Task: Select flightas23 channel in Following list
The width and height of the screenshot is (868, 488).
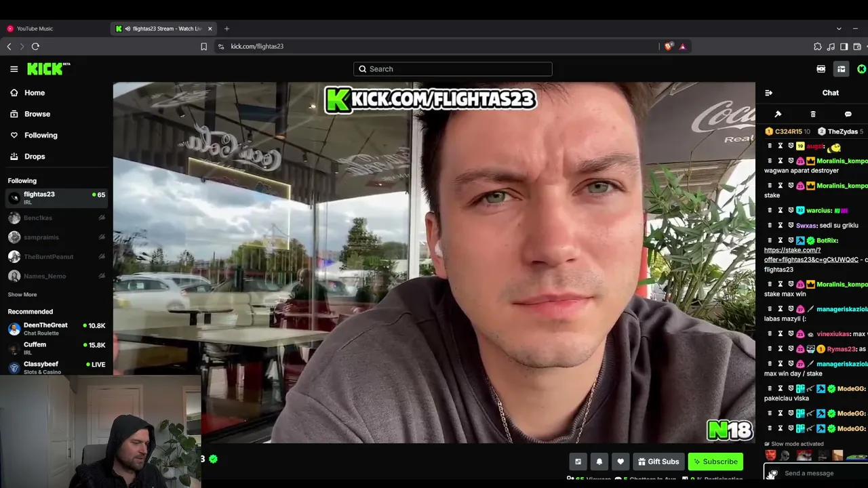Action: tap(56, 197)
